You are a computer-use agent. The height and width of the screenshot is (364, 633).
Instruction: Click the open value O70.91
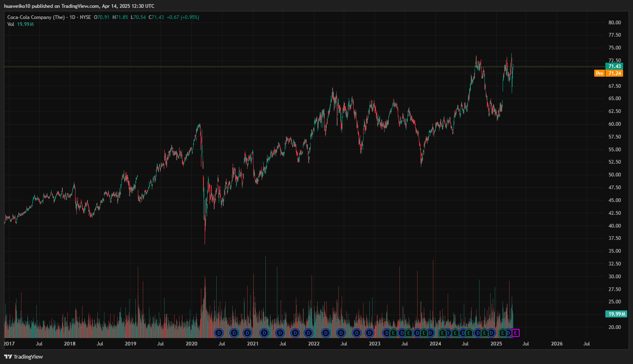click(102, 17)
